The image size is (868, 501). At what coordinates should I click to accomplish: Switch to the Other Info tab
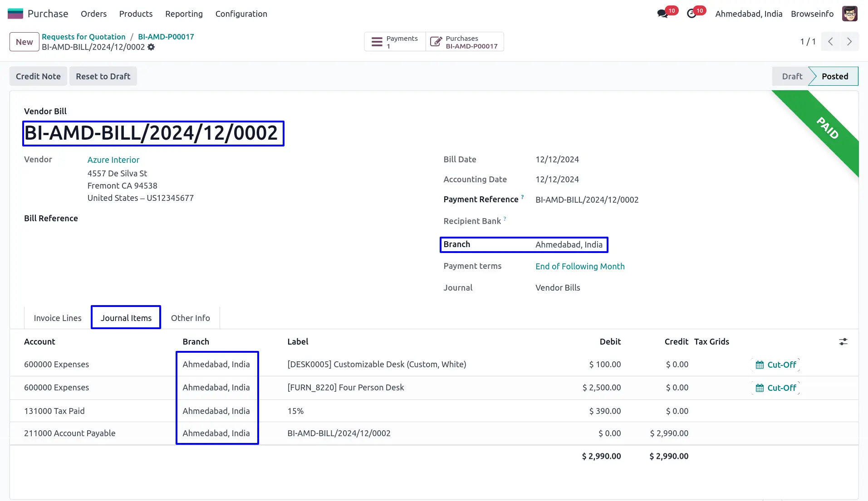[x=190, y=318]
